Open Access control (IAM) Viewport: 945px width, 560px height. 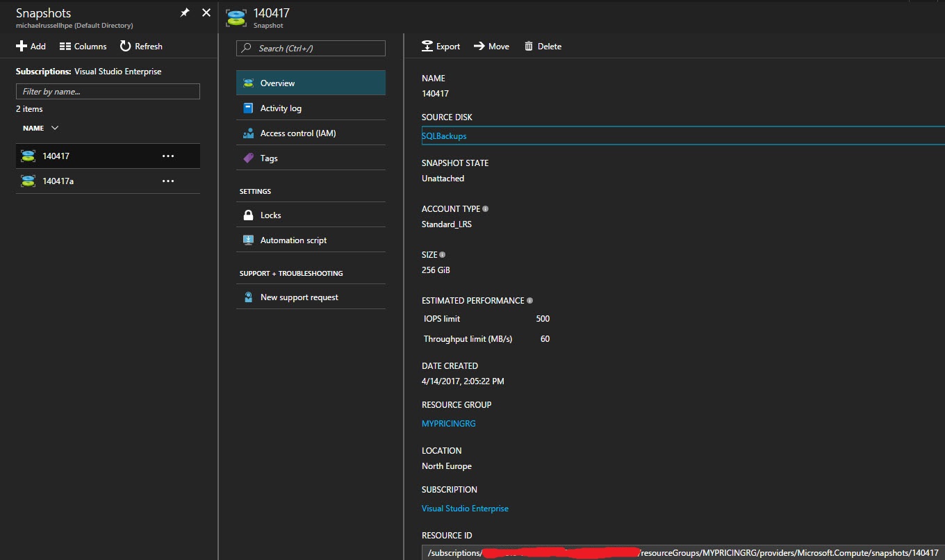311,133
